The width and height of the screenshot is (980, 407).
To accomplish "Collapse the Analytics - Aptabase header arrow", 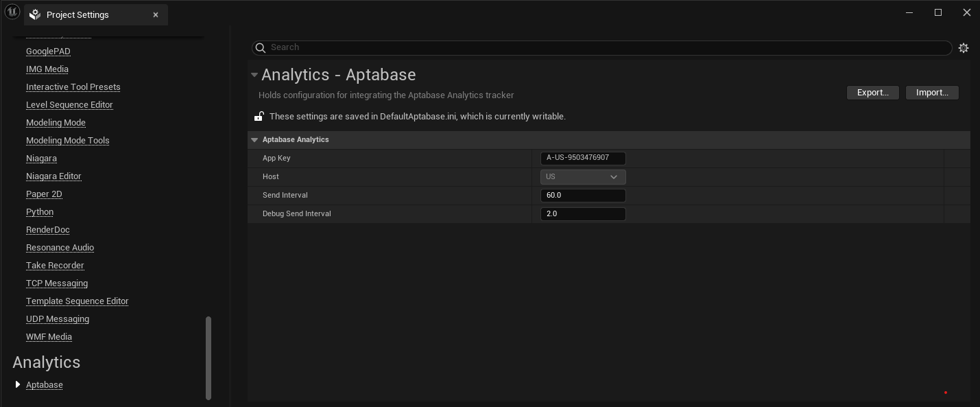I will click(x=254, y=74).
